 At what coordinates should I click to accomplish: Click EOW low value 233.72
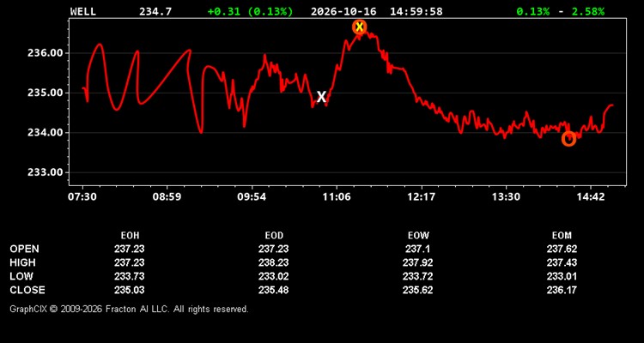click(417, 276)
